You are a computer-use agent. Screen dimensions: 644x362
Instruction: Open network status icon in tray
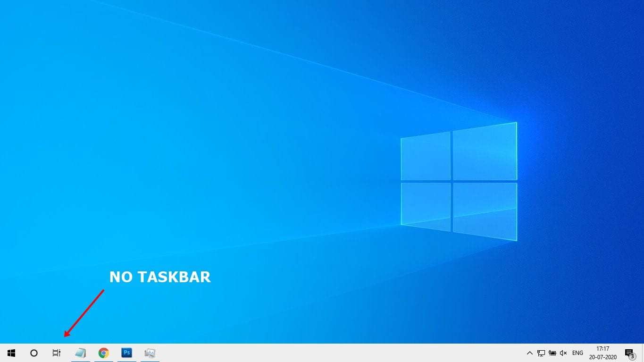tap(541, 353)
